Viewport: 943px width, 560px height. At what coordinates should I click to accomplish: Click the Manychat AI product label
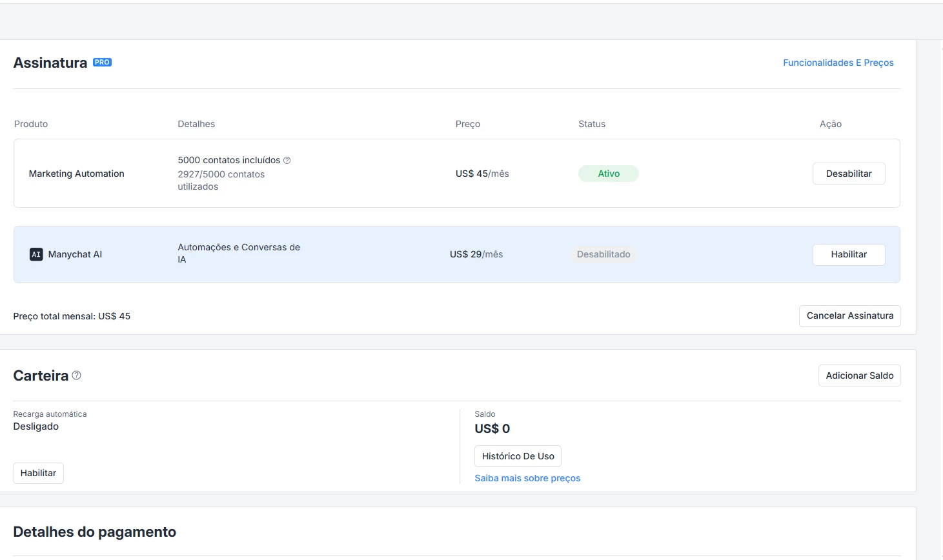(x=75, y=254)
